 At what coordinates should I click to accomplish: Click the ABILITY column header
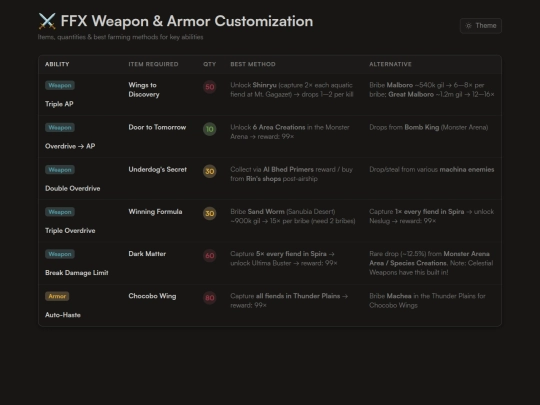point(57,64)
